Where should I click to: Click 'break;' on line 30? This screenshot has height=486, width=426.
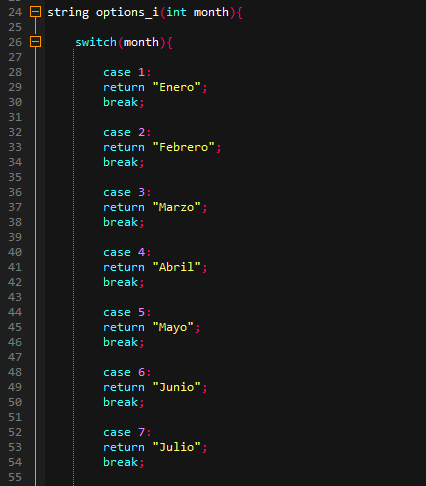pos(124,102)
